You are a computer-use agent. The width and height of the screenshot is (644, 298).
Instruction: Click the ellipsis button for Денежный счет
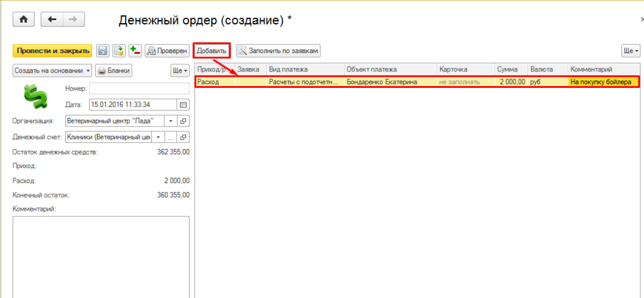click(x=171, y=137)
